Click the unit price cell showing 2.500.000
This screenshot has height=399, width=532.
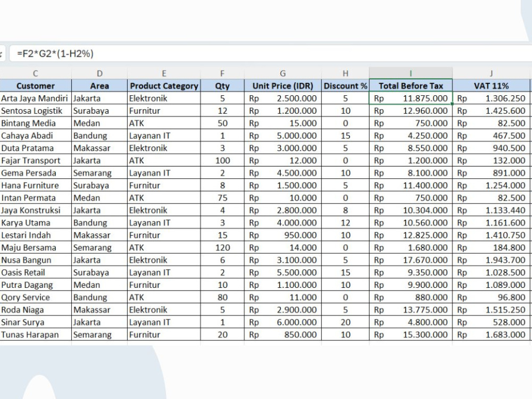click(x=282, y=98)
